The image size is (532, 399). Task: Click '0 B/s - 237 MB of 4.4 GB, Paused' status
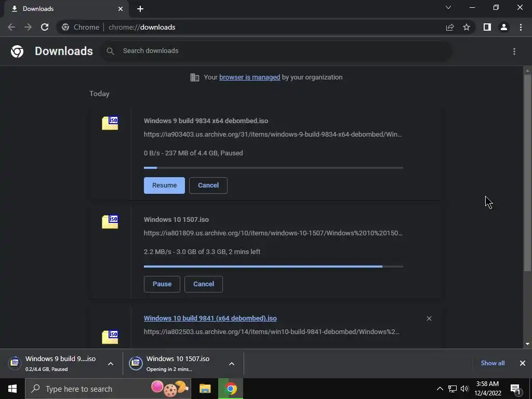(193, 153)
